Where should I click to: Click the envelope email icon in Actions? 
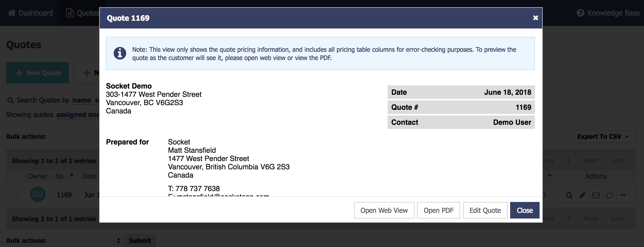tap(596, 195)
